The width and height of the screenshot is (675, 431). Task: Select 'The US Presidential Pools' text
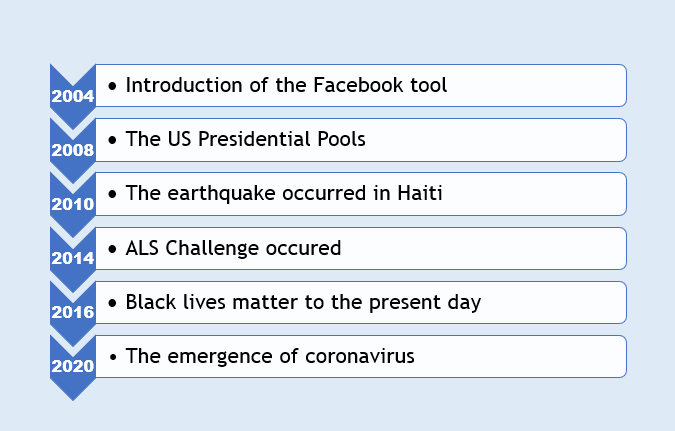point(245,139)
